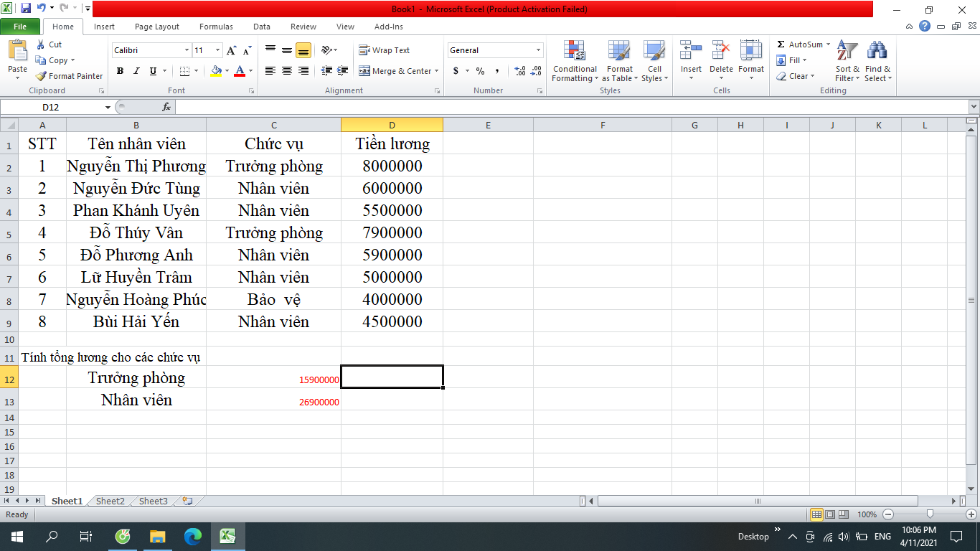Apply Comma Style format
980x551 pixels.
coord(496,71)
